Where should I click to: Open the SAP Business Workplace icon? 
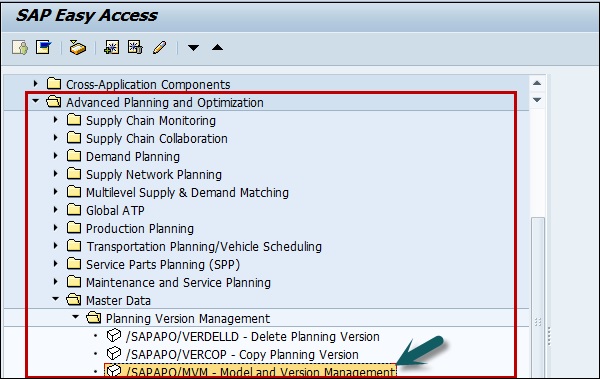(78, 48)
